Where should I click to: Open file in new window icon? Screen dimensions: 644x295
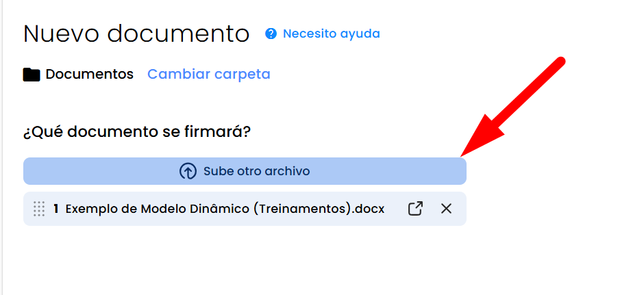point(415,209)
